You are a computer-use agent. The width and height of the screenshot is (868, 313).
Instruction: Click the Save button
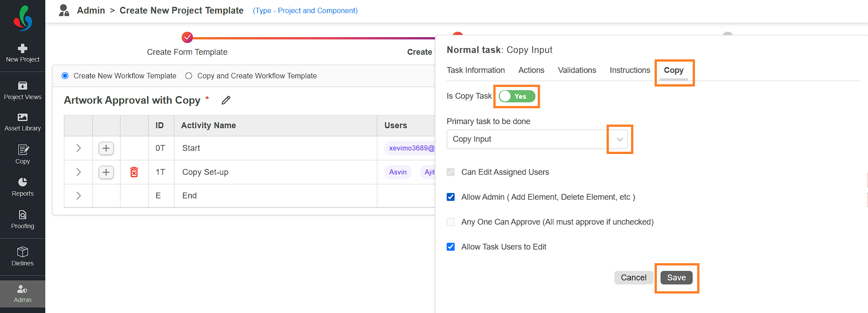tap(676, 278)
